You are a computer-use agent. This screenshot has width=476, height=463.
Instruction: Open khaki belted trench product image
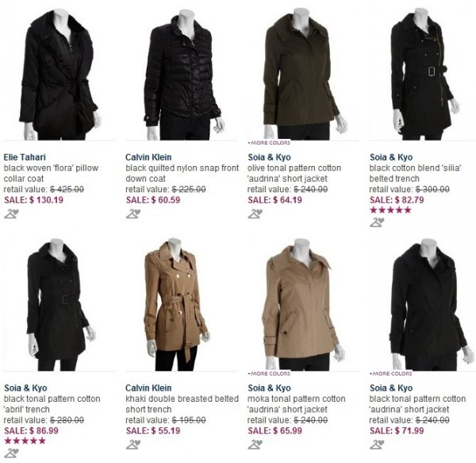pos(178,305)
